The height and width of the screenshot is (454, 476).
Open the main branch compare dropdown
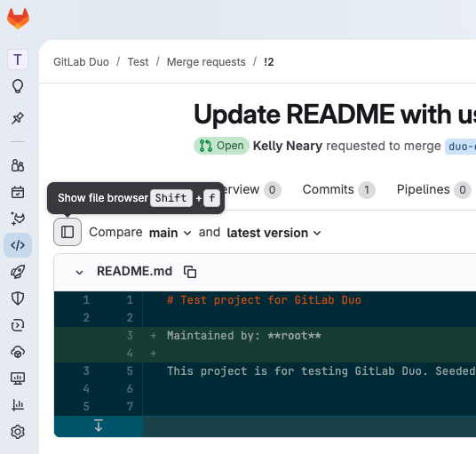tap(170, 233)
